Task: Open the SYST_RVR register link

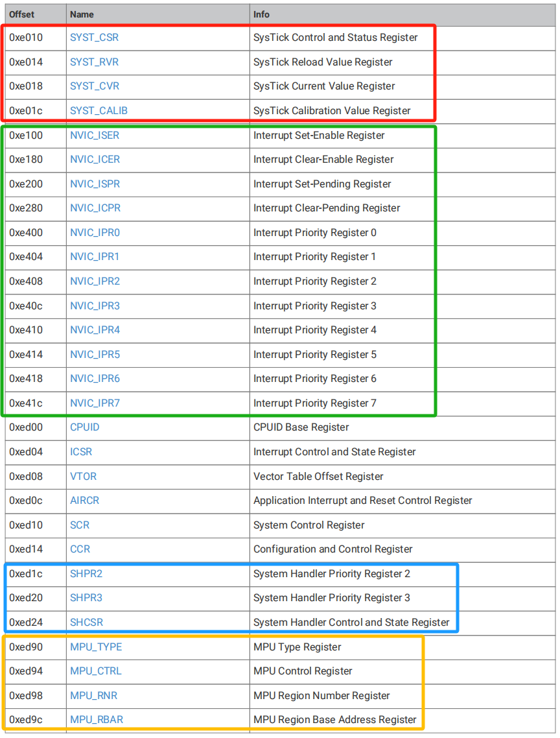Action: [94, 62]
